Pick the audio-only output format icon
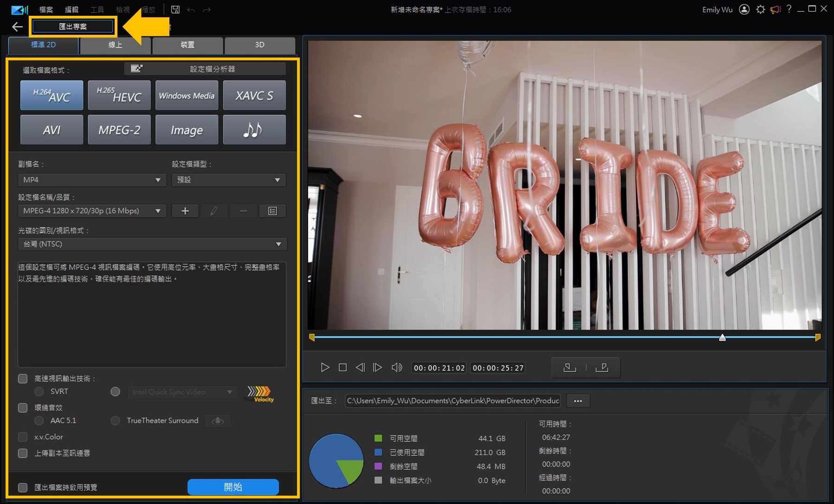This screenshot has height=504, width=834. tap(254, 129)
